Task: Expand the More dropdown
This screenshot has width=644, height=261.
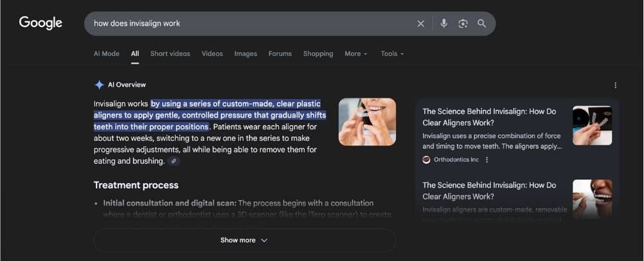Action: [x=356, y=53]
